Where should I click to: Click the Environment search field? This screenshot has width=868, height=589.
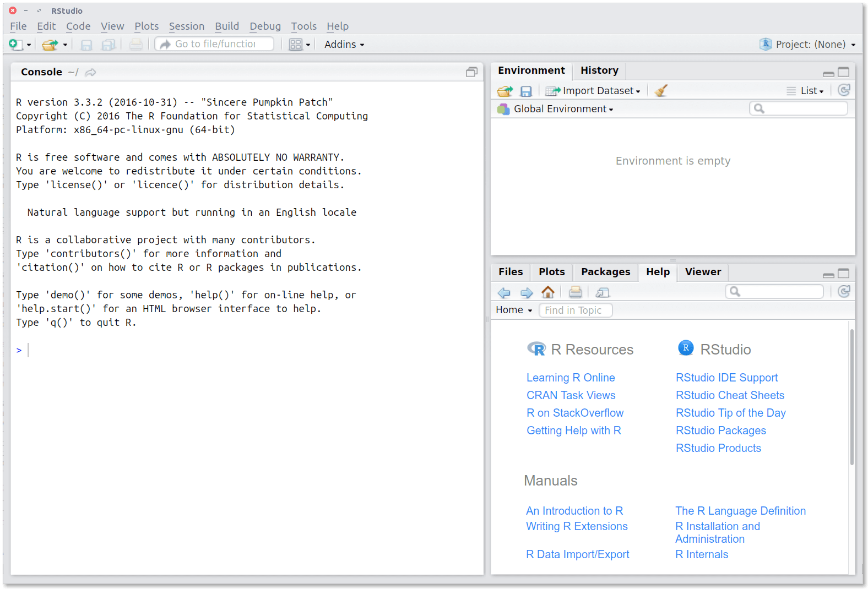pos(799,108)
